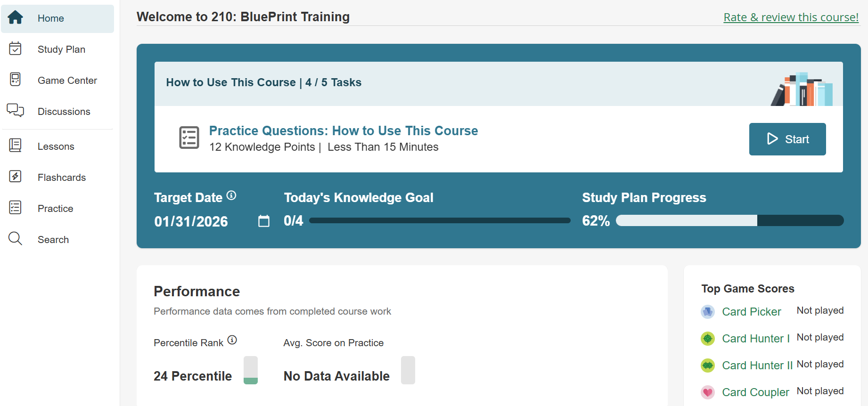Click the Study Plan Progress bar
The width and height of the screenshot is (868, 406).
click(729, 221)
